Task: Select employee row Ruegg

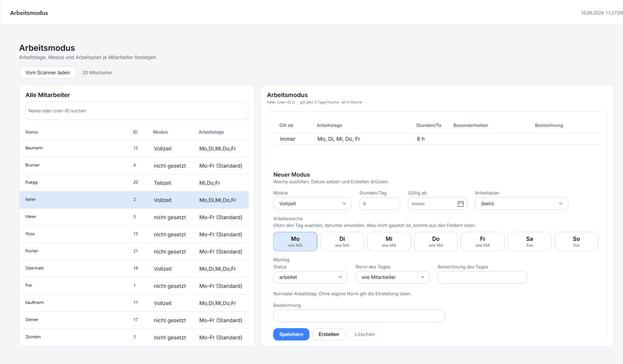Action: (x=134, y=183)
